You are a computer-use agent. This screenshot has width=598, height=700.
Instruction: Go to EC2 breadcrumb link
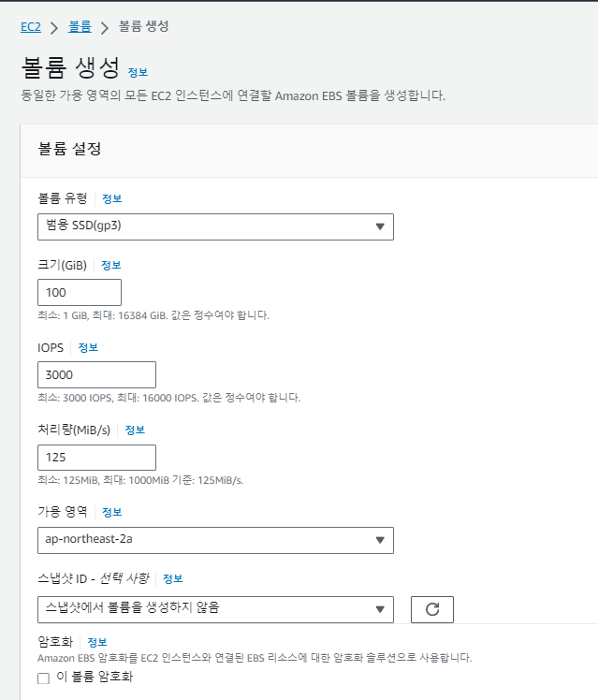(x=30, y=26)
